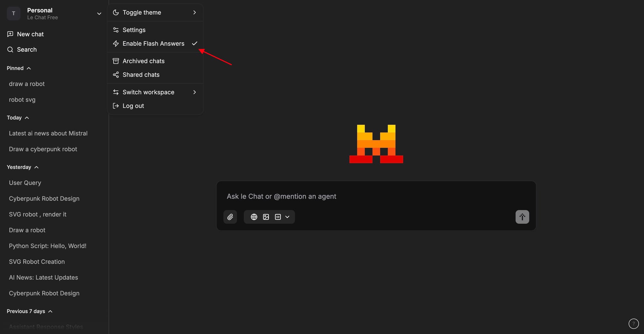Click the Log out door icon

[116, 106]
